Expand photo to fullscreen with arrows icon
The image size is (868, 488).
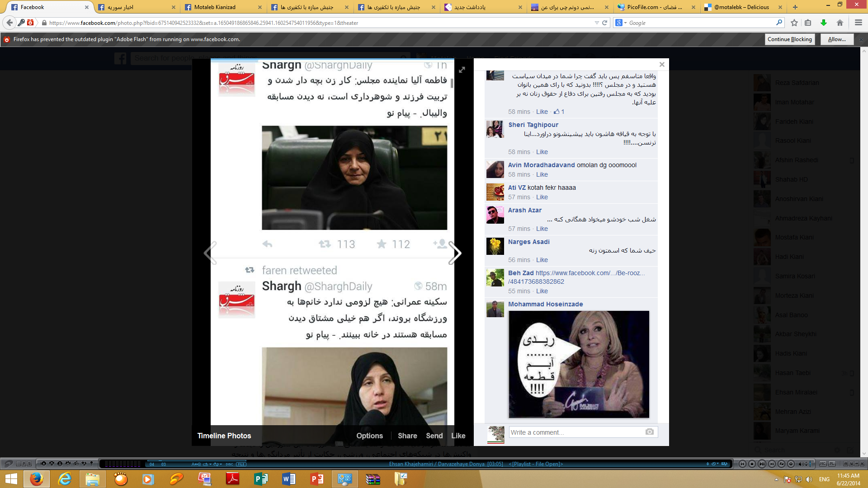point(462,70)
